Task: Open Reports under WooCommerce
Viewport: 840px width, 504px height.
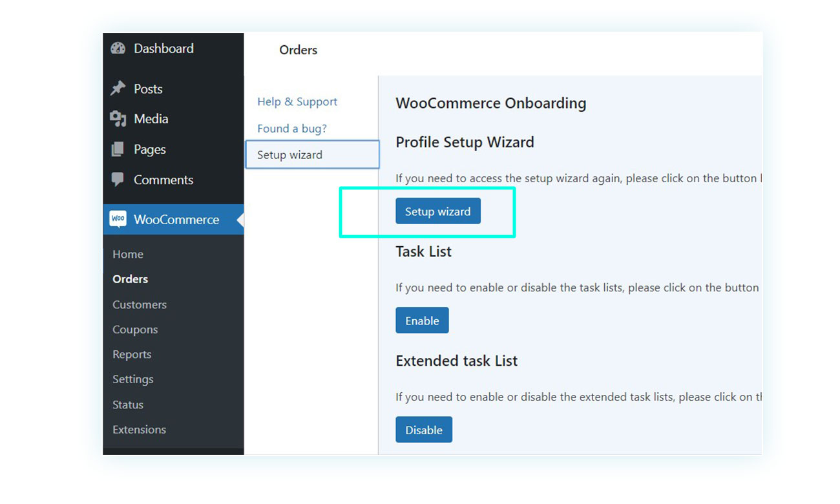Action: coord(132,355)
